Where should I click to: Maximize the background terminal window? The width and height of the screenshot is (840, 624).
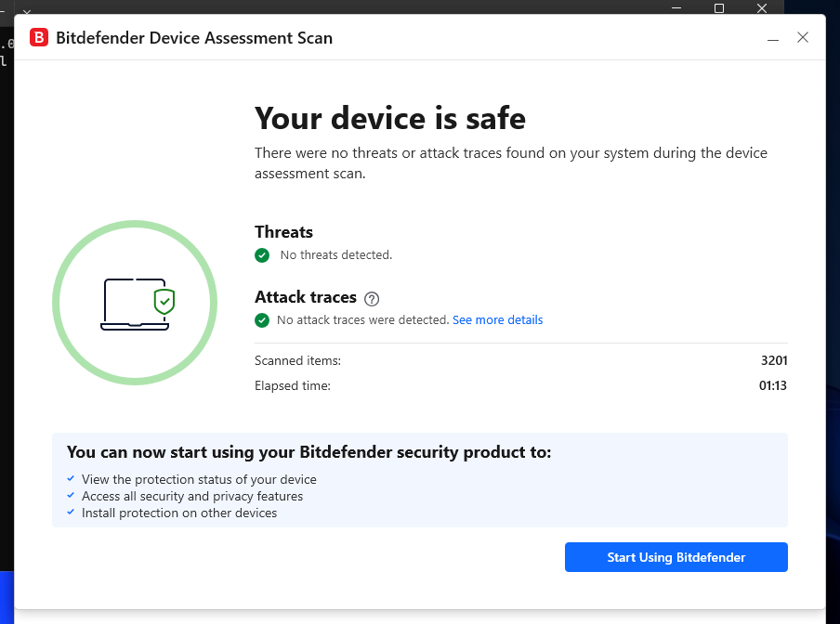718,8
